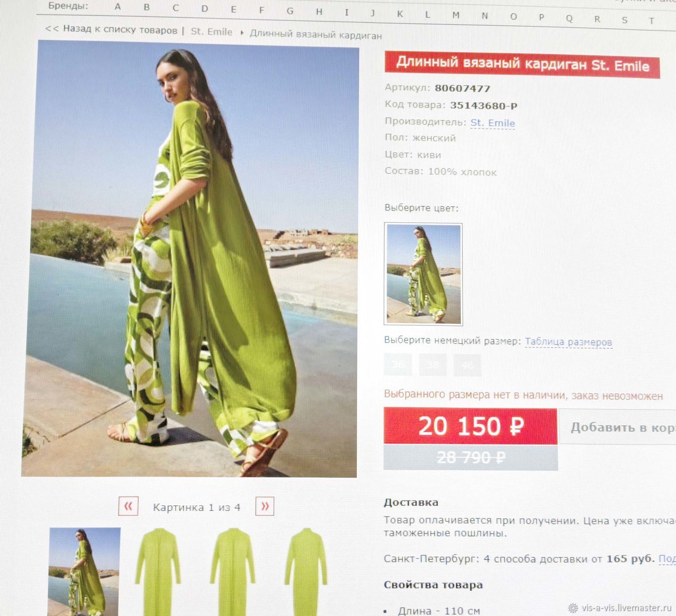This screenshot has height=616, width=676.
Task: Select German size 36
Action: pos(398,364)
